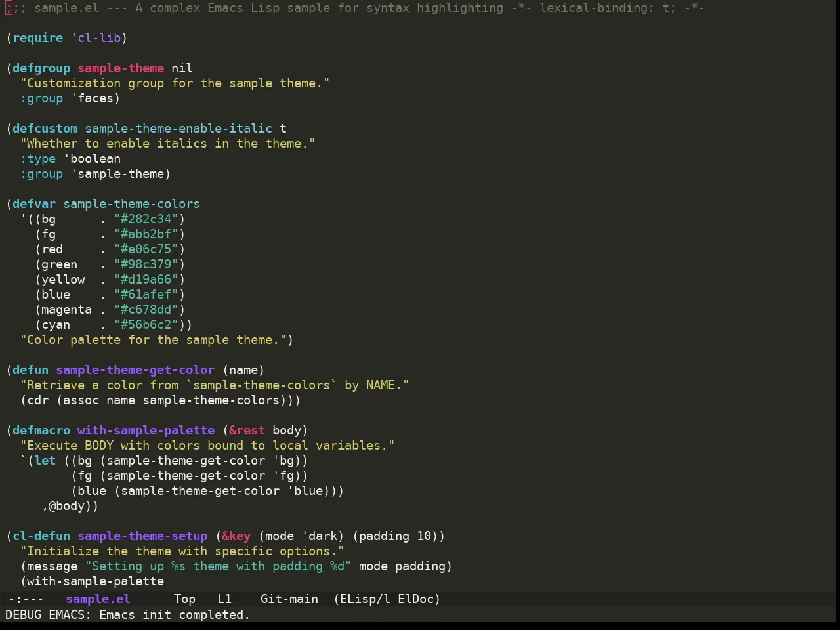Click the ELisp/l major mode indicator

point(365,599)
